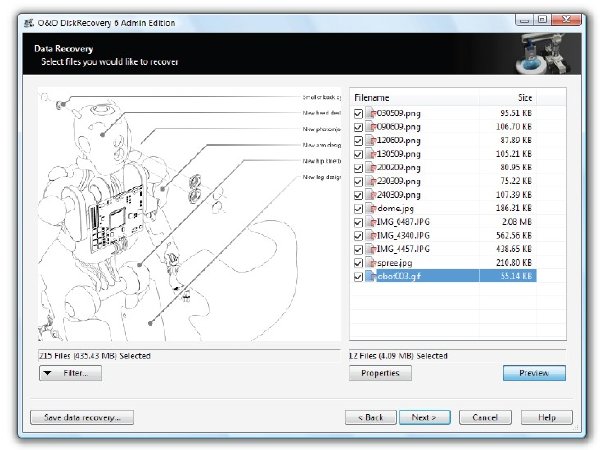The width and height of the screenshot is (600, 450).
Task: Uncheck the 240309.png checkbox
Action: coord(358,195)
